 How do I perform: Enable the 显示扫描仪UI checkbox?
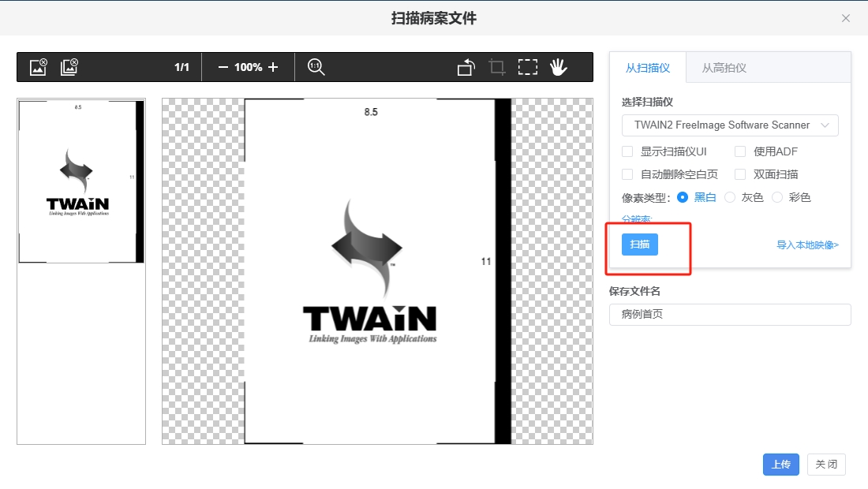point(627,151)
